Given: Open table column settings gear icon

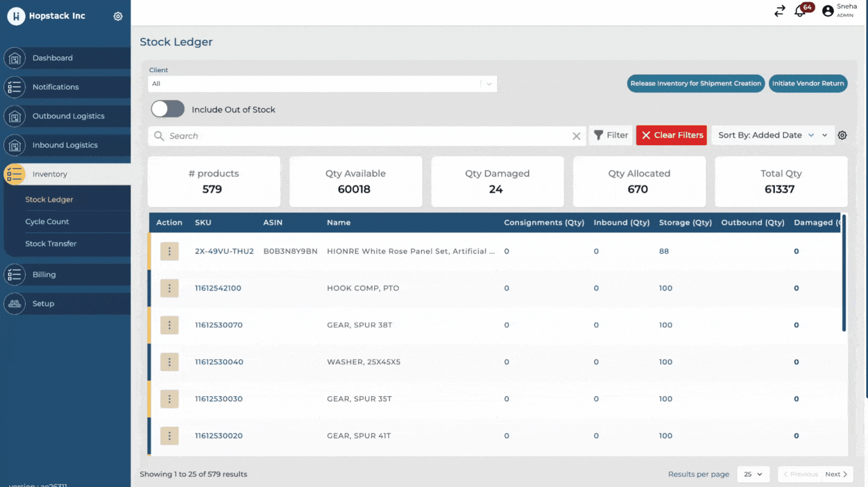Looking at the screenshot, I should pyautogui.click(x=842, y=136).
